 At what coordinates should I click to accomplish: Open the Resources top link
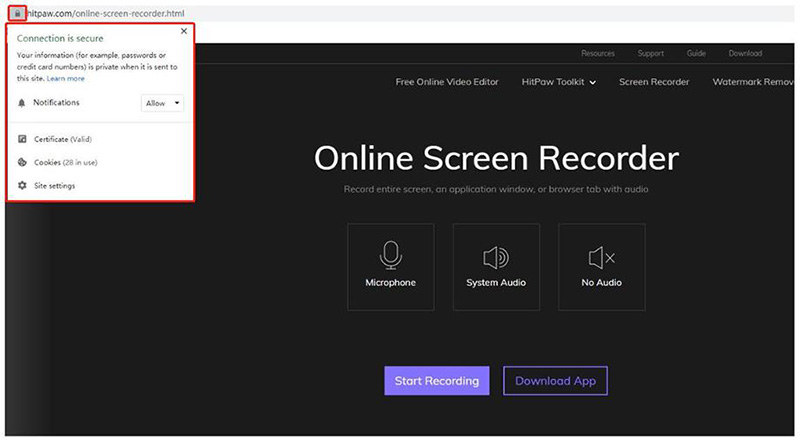pos(597,53)
